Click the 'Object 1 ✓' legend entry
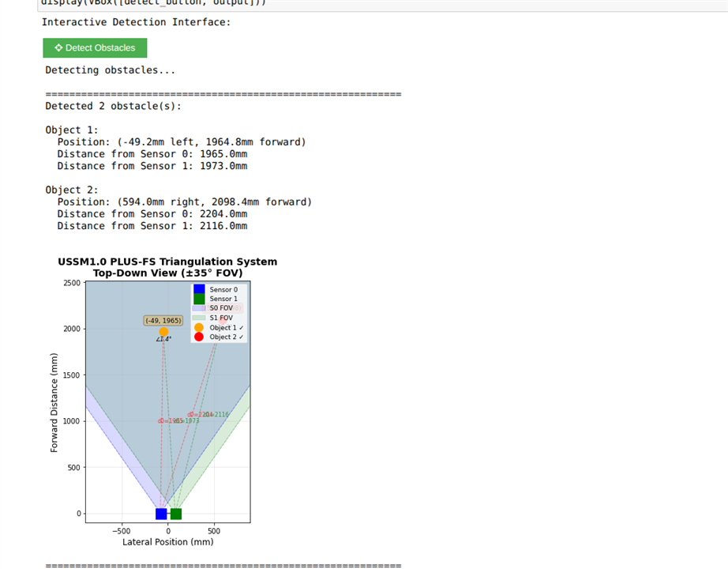 point(220,328)
